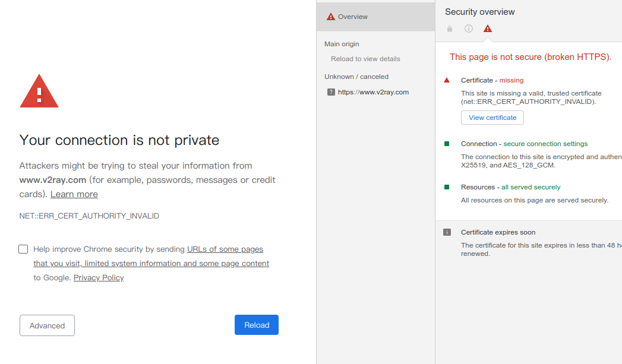Click the green square icon beside Connection
This screenshot has width=622, height=364.
[447, 144]
